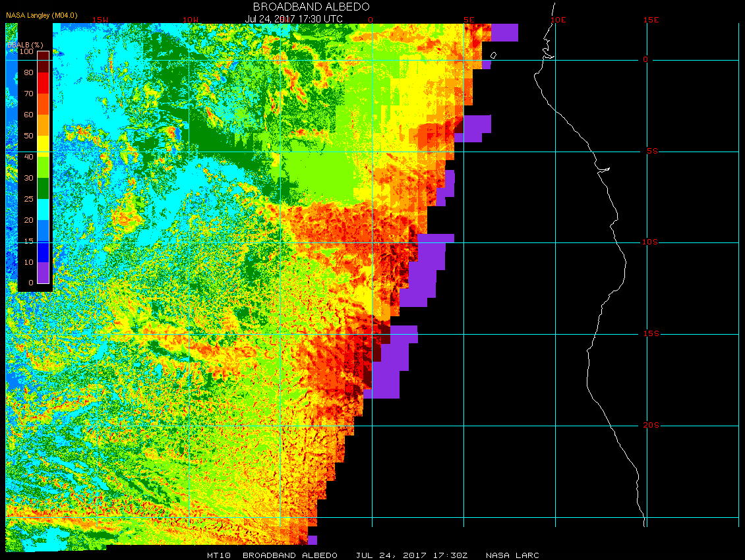The height and width of the screenshot is (560, 745).
Task: Click the 5E longitude label
Action: click(x=469, y=20)
